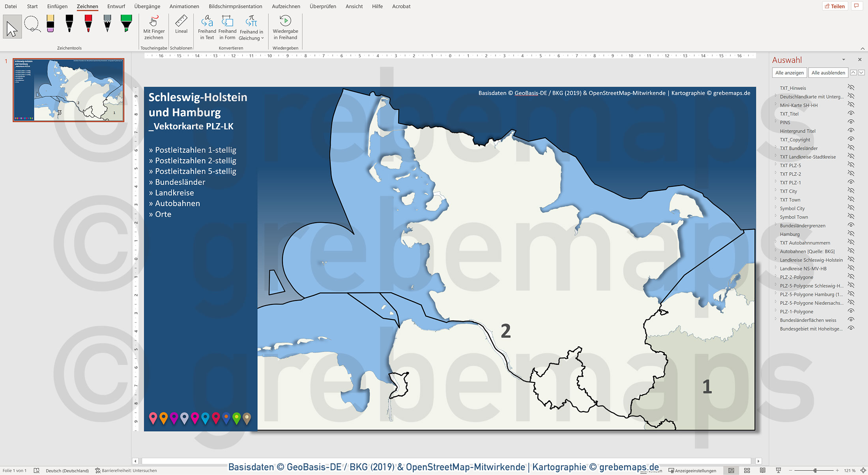868x475 pixels.
Task: Enable Mit Finger zeichnen
Action: (x=153, y=28)
